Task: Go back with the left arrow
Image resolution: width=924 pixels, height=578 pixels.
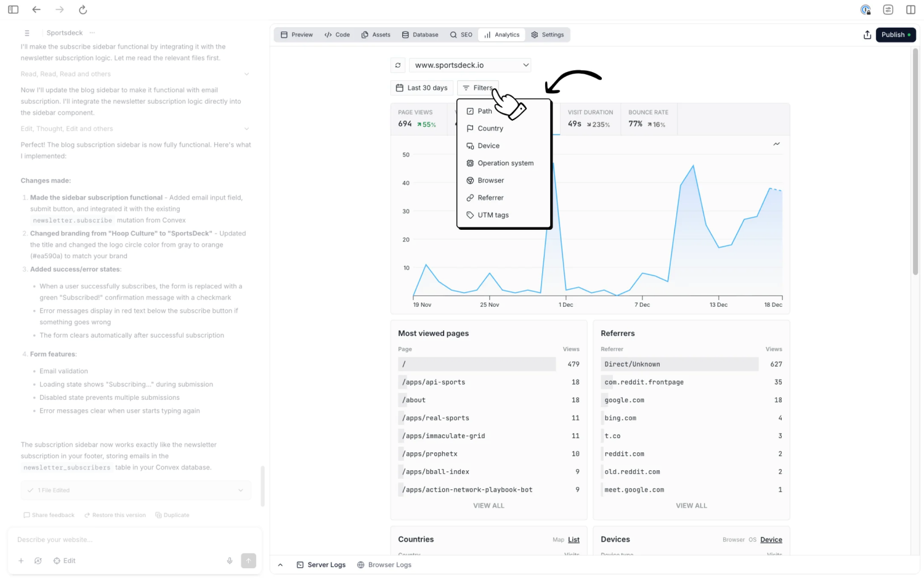Action: click(36, 9)
